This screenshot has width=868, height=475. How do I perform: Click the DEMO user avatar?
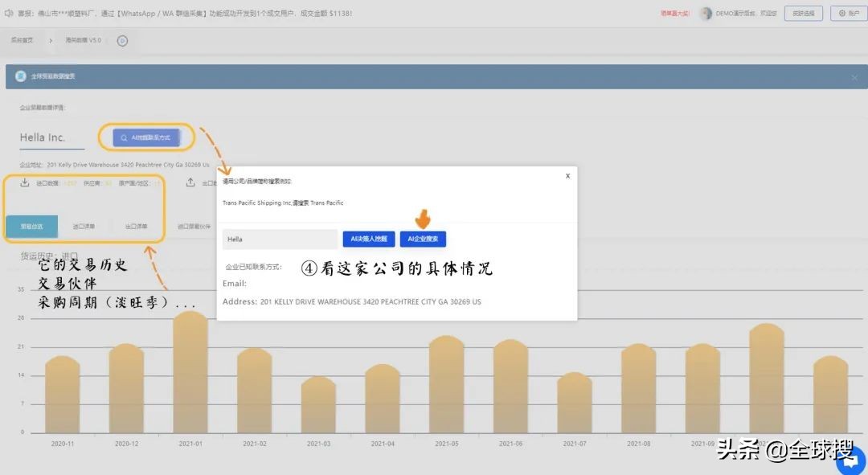click(706, 13)
